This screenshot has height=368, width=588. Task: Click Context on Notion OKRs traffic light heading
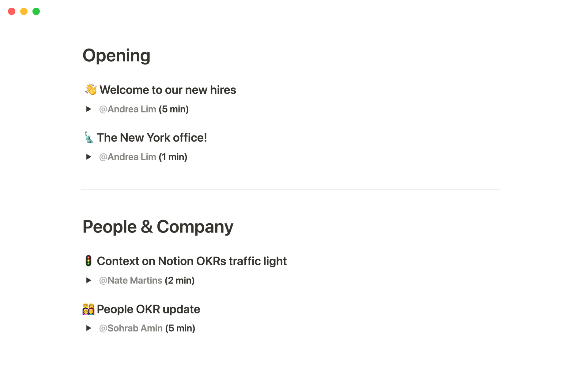click(192, 261)
